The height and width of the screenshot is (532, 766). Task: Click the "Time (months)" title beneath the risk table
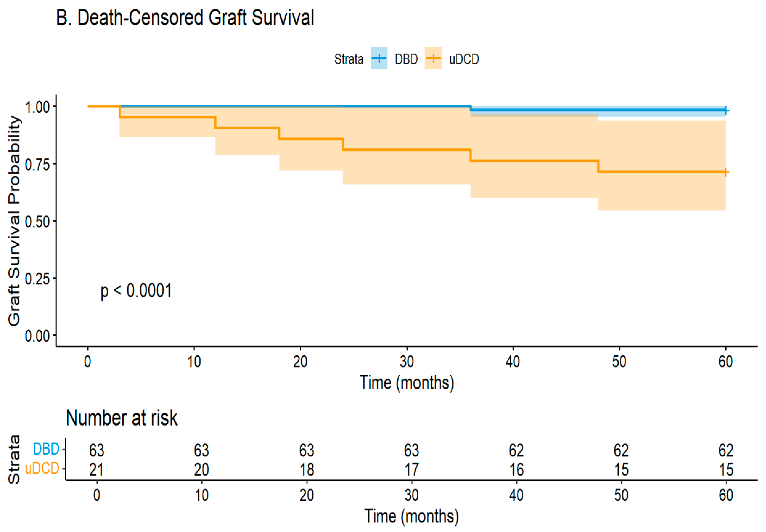pos(412,516)
